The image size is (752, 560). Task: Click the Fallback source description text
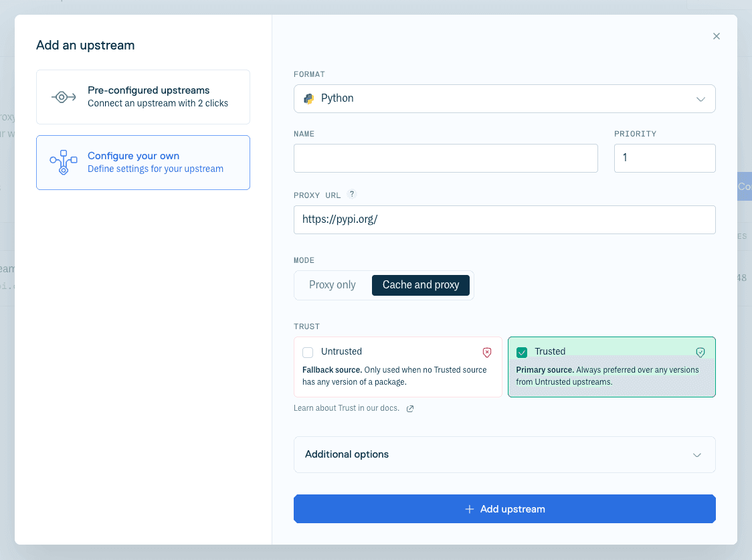pyautogui.click(x=394, y=376)
